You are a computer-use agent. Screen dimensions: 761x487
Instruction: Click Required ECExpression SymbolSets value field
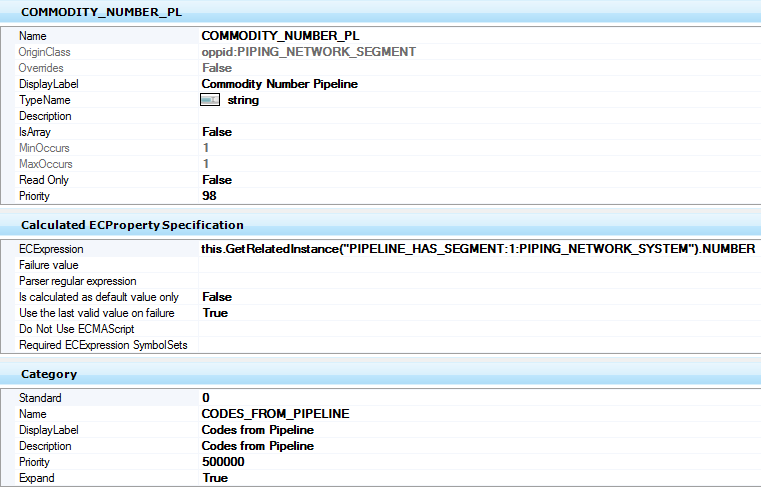480,345
